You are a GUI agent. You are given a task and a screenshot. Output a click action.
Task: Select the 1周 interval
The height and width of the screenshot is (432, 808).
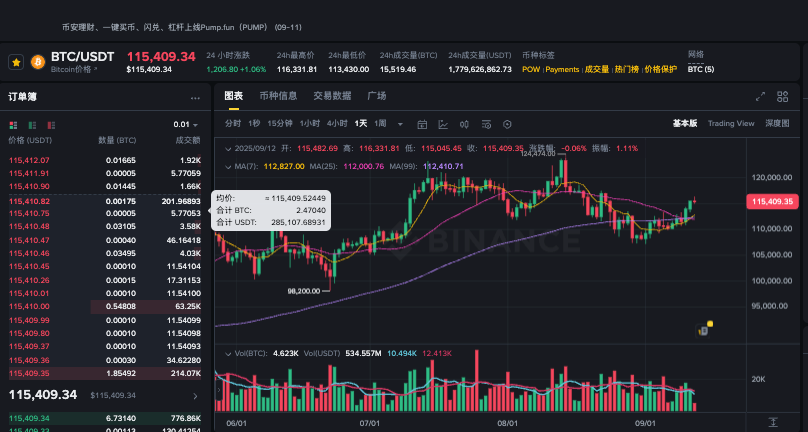[380, 124]
